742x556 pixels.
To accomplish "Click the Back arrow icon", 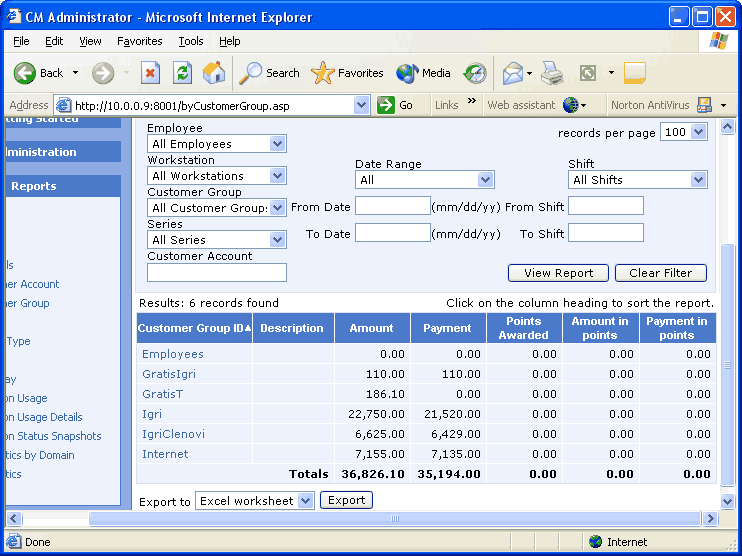I will click(x=25, y=73).
